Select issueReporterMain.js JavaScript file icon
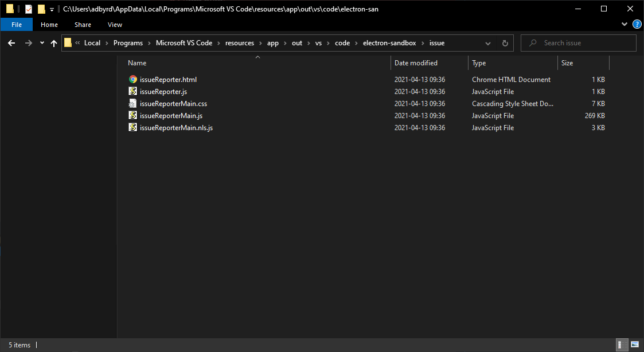 click(x=132, y=115)
